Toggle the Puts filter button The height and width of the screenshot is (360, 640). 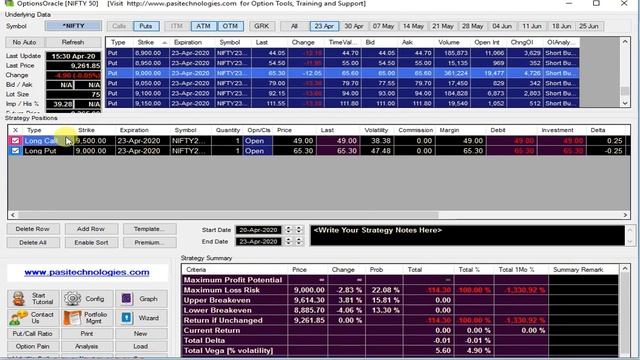pyautogui.click(x=146, y=26)
